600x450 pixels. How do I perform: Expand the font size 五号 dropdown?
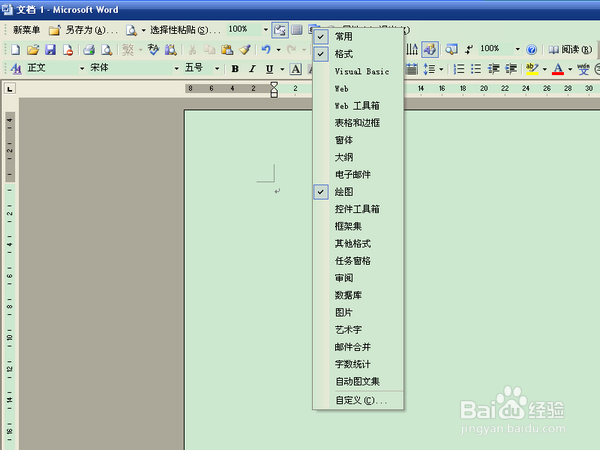(217, 69)
